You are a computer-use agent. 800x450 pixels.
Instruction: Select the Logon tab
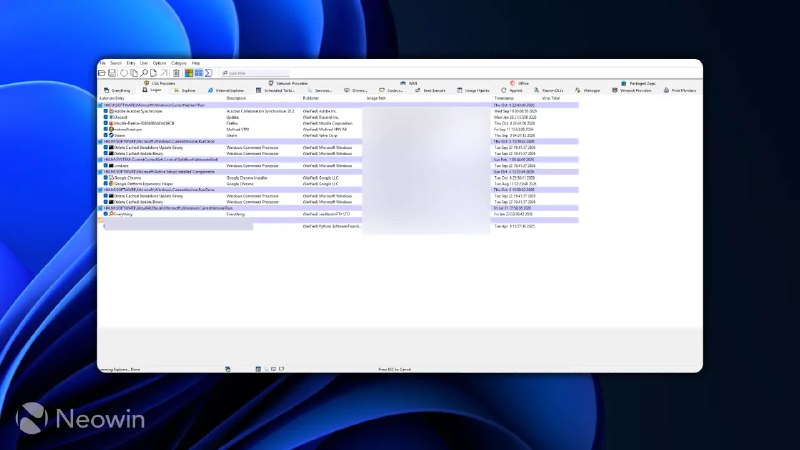pos(152,90)
